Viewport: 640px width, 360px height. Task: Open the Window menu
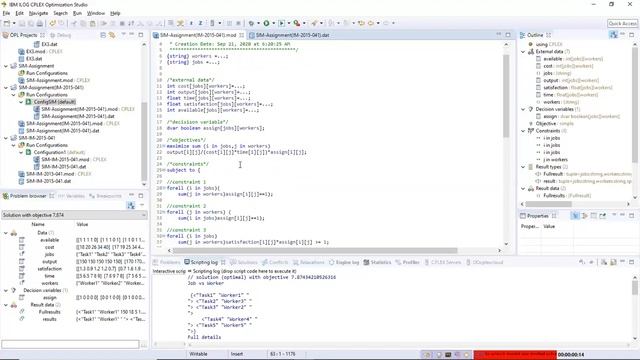[x=96, y=13]
